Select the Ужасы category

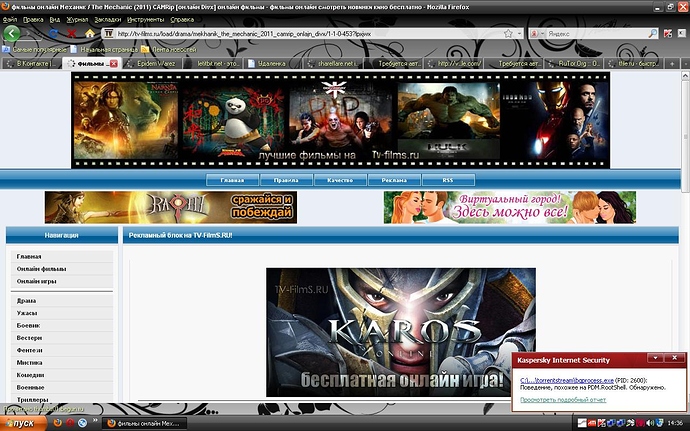pyautogui.click(x=62, y=313)
